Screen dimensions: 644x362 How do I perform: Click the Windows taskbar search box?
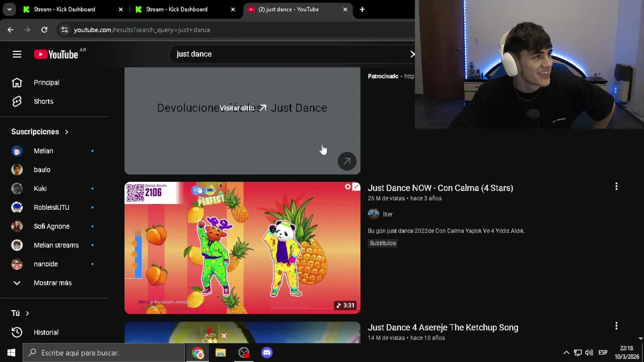pyautogui.click(x=104, y=353)
